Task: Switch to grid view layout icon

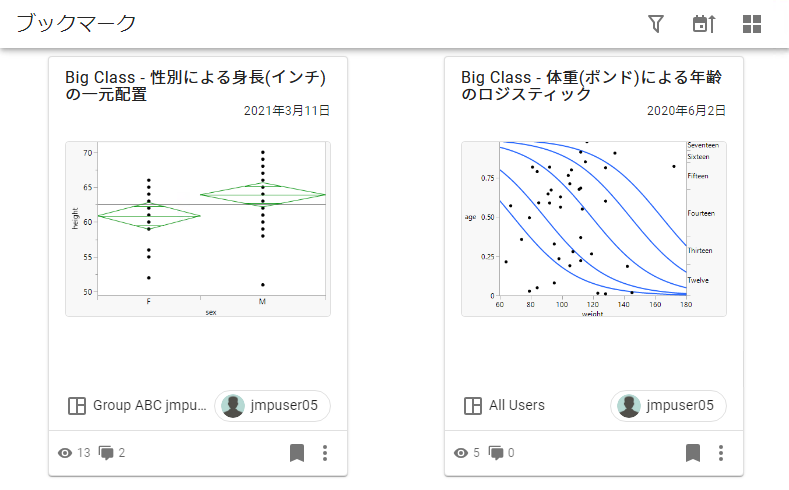Action: 752,24
